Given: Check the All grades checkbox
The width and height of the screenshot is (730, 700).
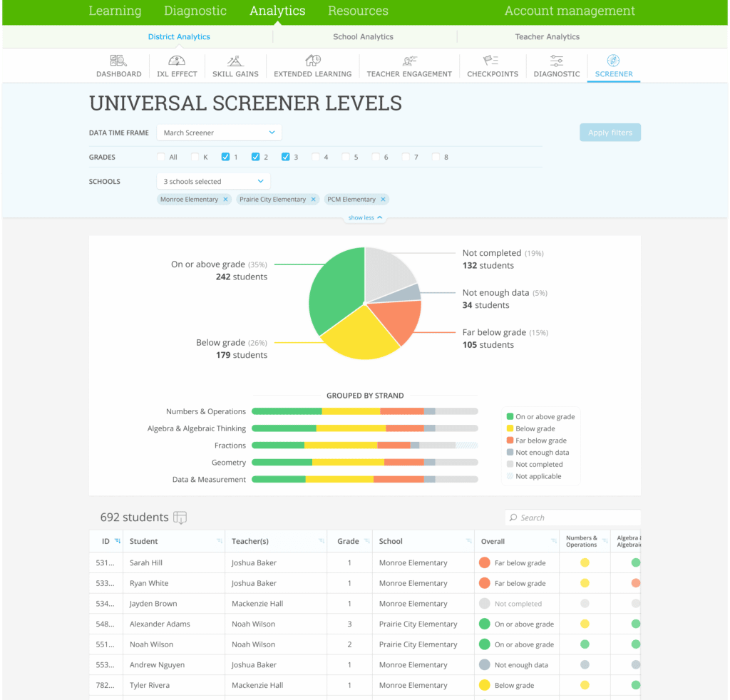Looking at the screenshot, I should (161, 157).
